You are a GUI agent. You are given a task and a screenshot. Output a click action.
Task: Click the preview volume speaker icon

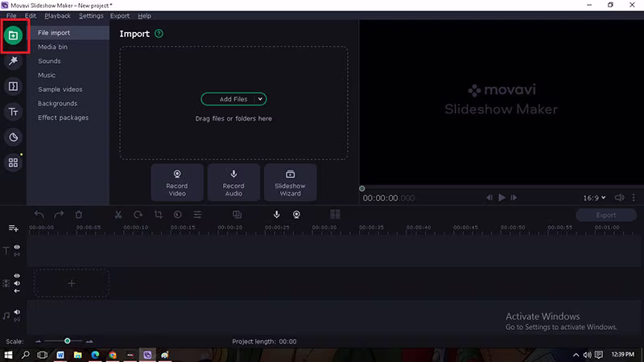tap(619, 198)
